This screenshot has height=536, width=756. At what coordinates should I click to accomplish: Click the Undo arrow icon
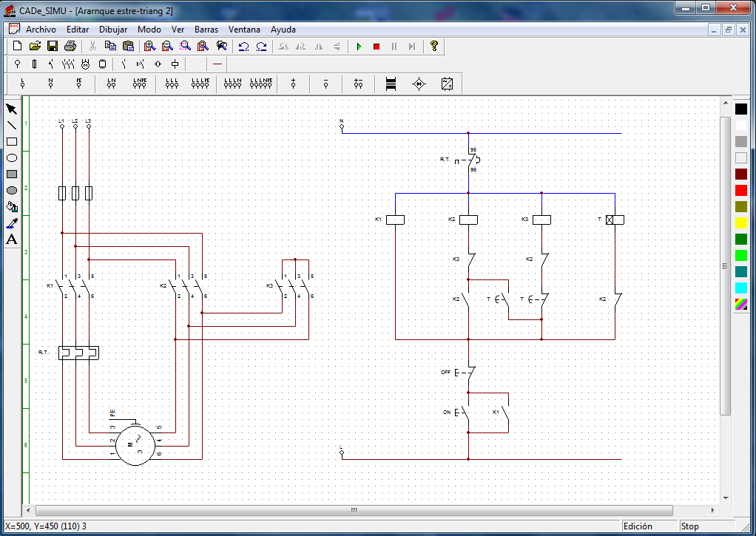(243, 47)
